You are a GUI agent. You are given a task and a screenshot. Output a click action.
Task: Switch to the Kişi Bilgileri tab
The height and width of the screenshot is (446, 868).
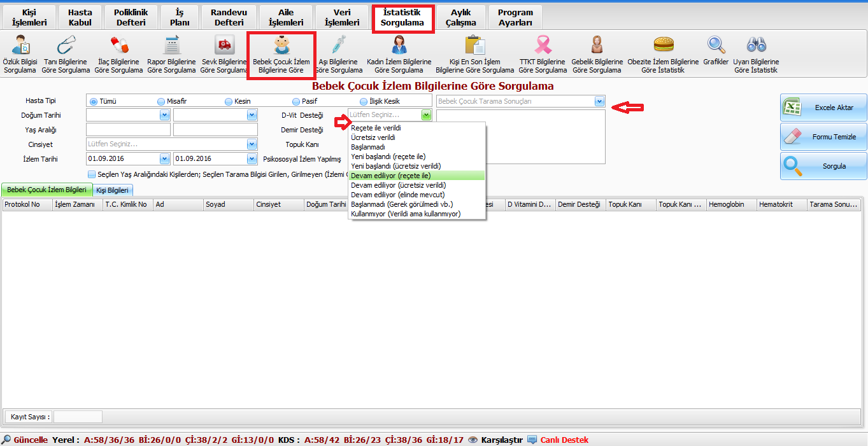(x=113, y=190)
